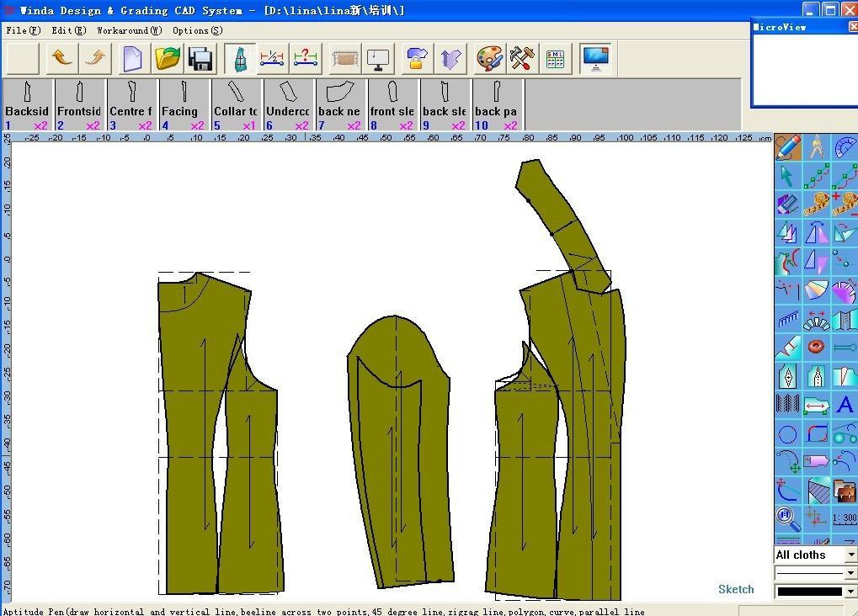Click the undo arrow in toolbar
Image resolution: width=858 pixels, height=616 pixels.
point(61,58)
